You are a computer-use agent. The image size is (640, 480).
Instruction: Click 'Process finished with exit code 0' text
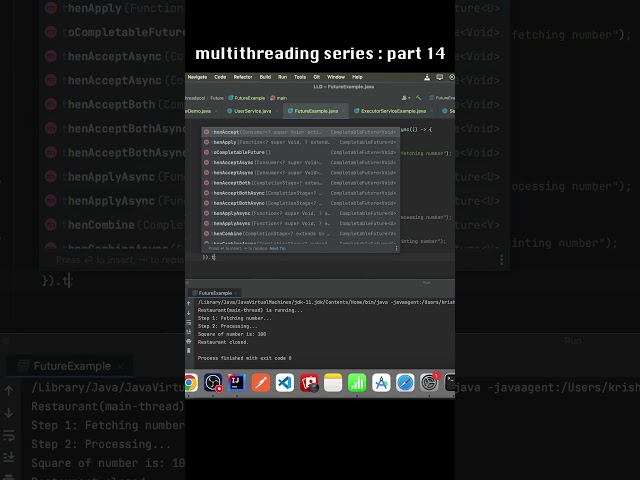click(244, 358)
